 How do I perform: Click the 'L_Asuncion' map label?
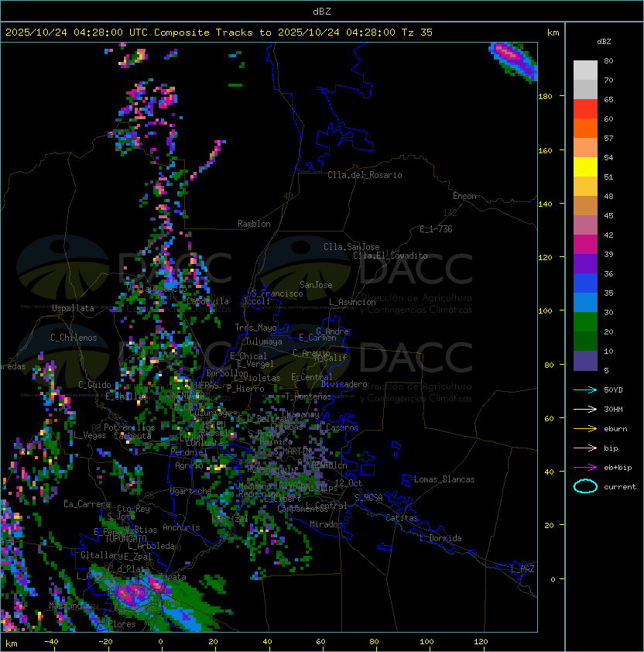[352, 302]
